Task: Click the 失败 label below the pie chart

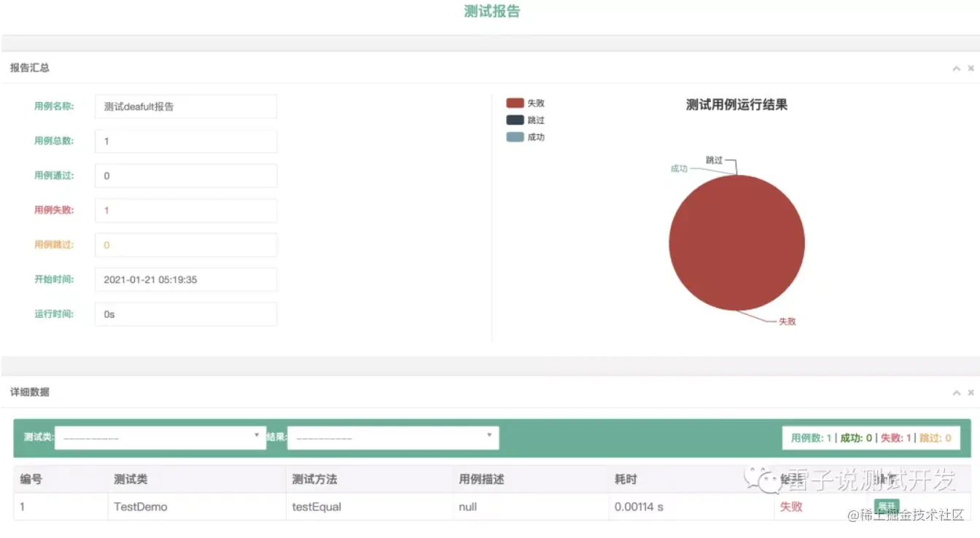Action: [787, 321]
